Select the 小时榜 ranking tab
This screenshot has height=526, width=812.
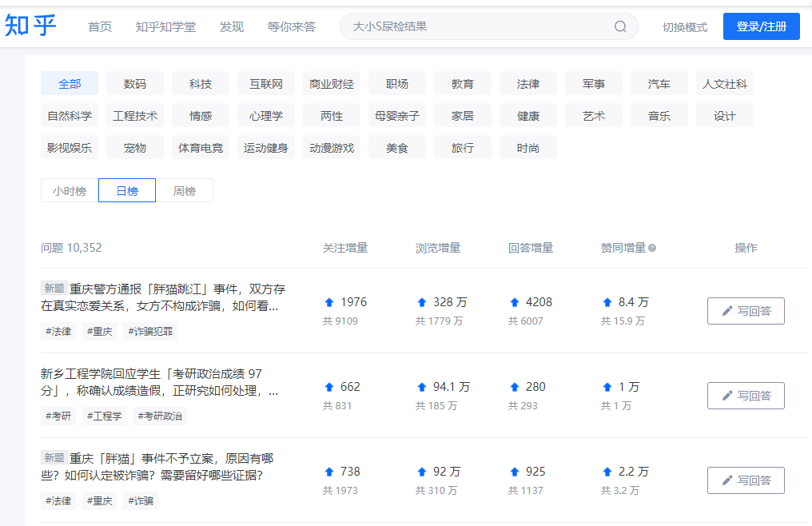70,191
